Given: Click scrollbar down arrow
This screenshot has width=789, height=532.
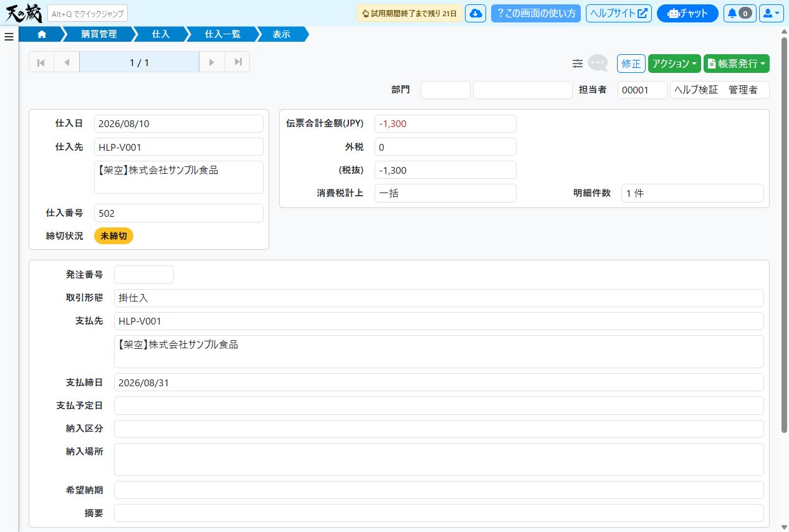Looking at the screenshot, I should click(x=784, y=527).
